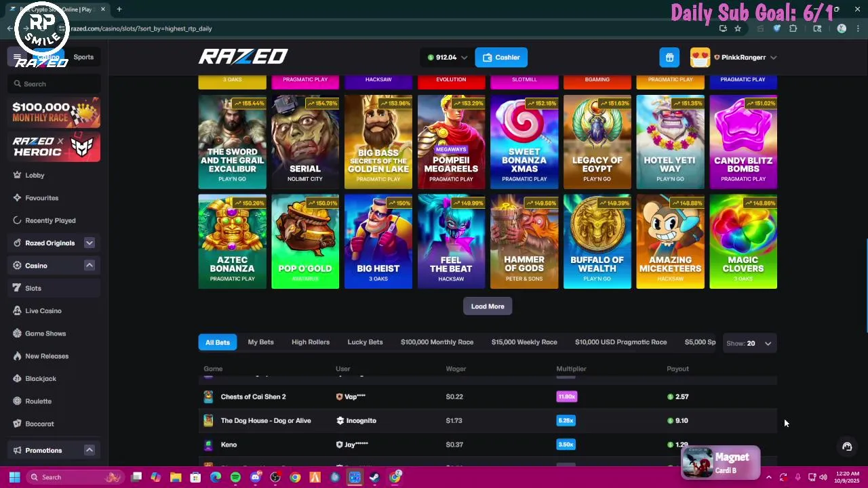Image resolution: width=868 pixels, height=488 pixels.
Task: Switch to the My Bets tab
Action: click(260, 342)
